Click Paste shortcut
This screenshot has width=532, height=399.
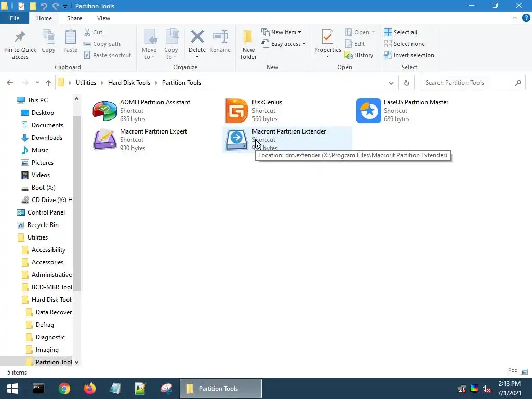[x=107, y=55]
